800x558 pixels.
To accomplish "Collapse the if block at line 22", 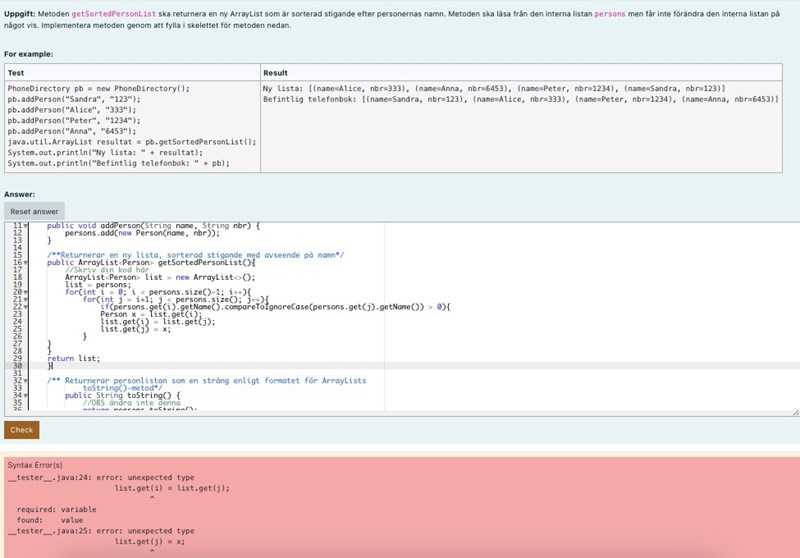I will [26, 306].
